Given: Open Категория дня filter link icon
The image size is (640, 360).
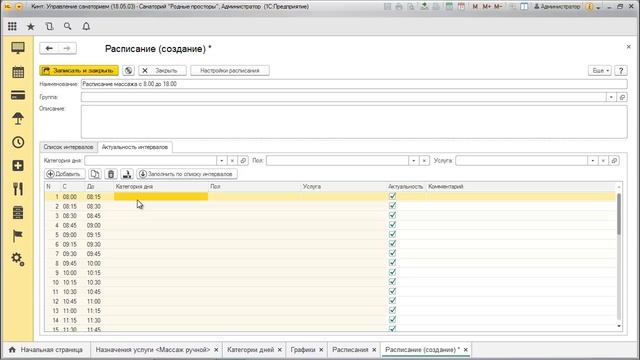Looking at the screenshot, I should [243, 161].
